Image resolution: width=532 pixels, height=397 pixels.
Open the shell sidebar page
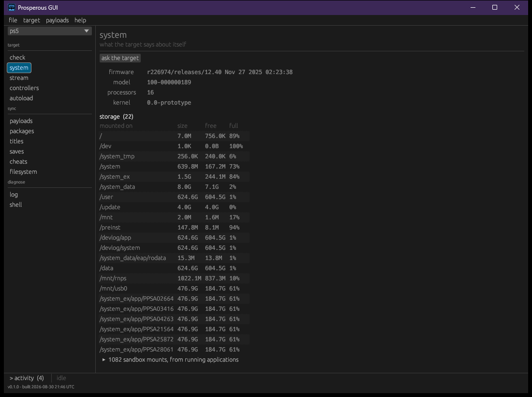(x=15, y=205)
